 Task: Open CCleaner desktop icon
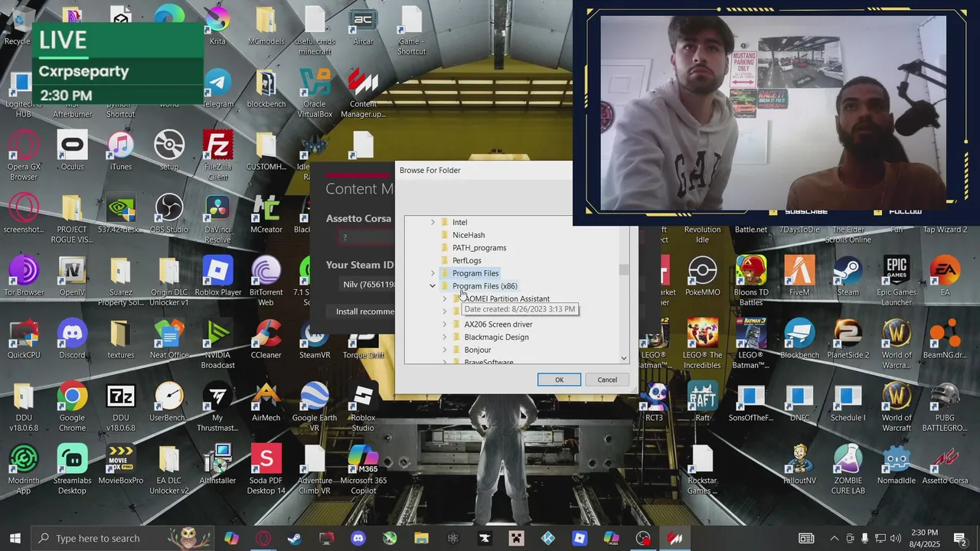pyautogui.click(x=266, y=339)
